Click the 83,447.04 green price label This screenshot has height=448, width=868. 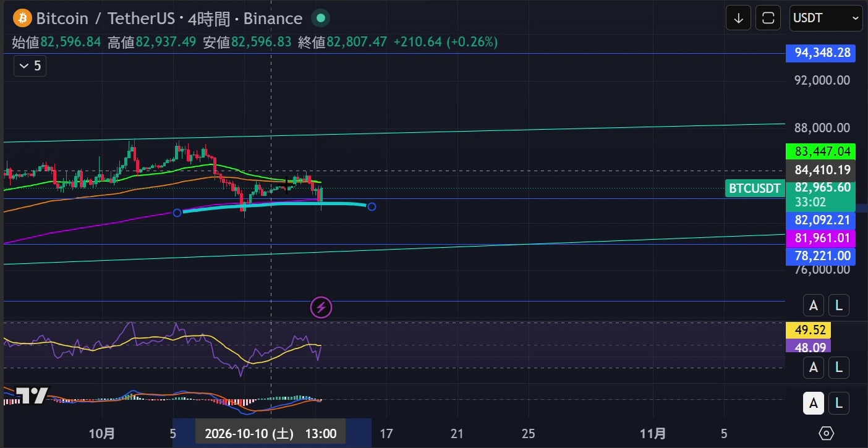point(820,151)
